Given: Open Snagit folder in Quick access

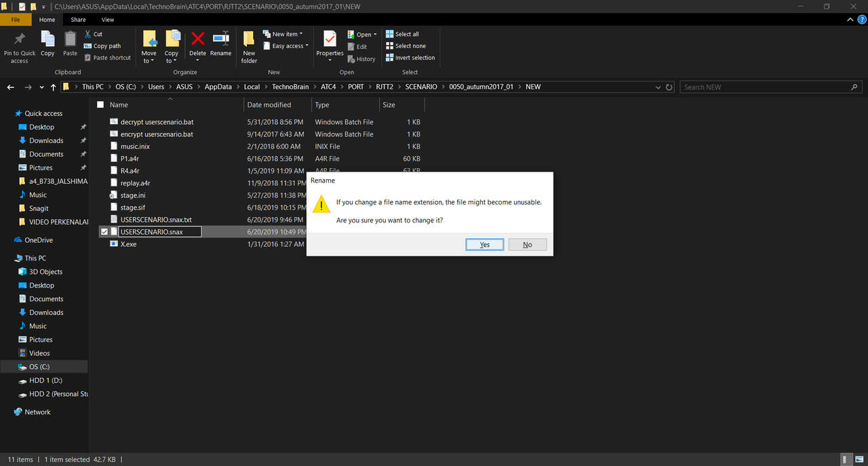Looking at the screenshot, I should point(39,208).
